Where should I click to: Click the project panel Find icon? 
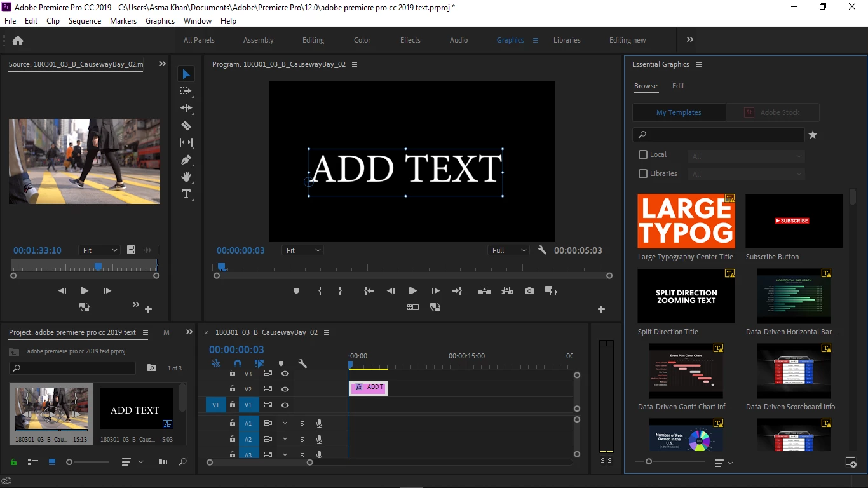(x=183, y=462)
